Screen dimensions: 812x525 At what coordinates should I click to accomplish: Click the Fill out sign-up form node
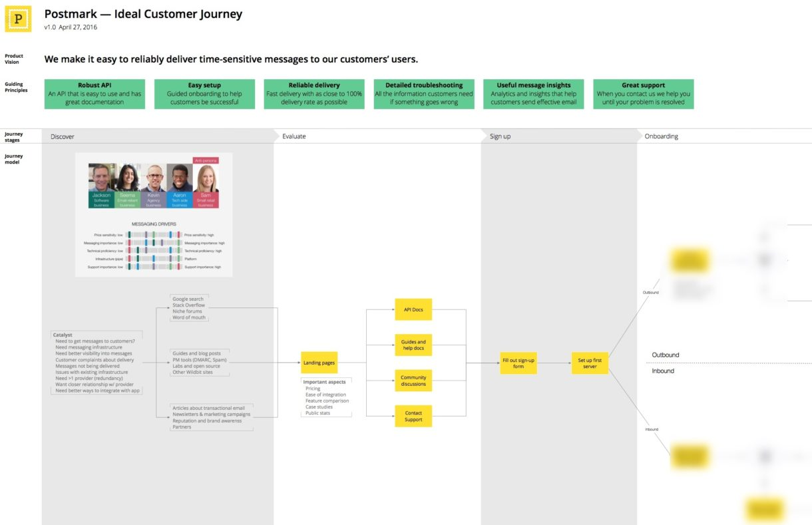518,363
